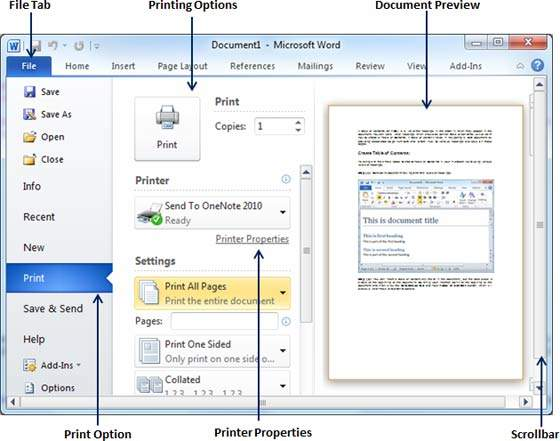Image resolution: width=560 pixels, height=441 pixels.
Task: Open the References ribbon tab
Action: 252,66
